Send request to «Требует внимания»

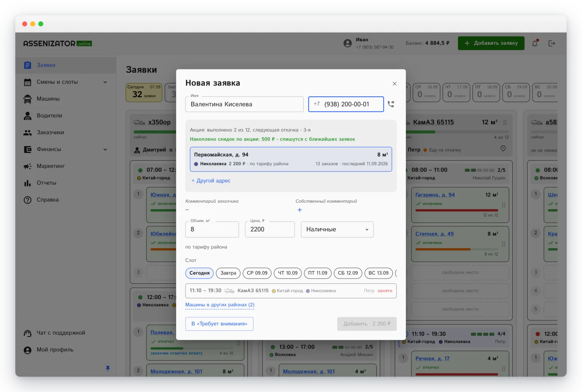coord(219,324)
